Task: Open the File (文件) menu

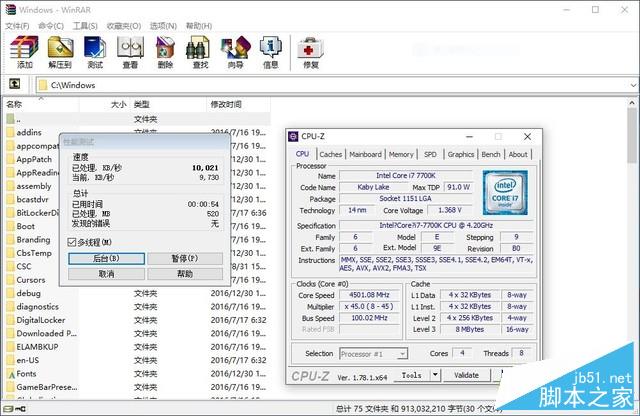Action: coord(17,26)
